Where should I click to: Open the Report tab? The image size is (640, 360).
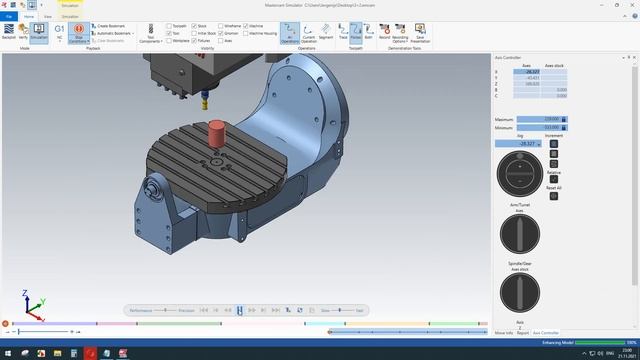[x=522, y=333]
